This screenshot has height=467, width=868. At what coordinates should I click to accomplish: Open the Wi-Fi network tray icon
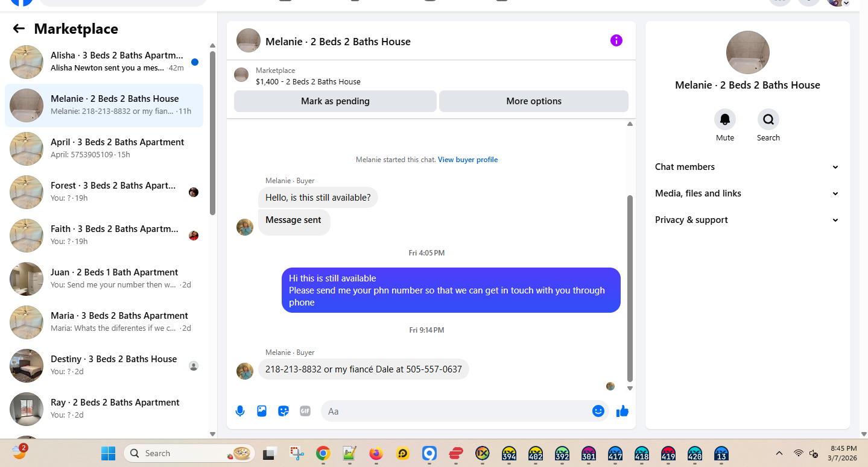click(x=798, y=453)
